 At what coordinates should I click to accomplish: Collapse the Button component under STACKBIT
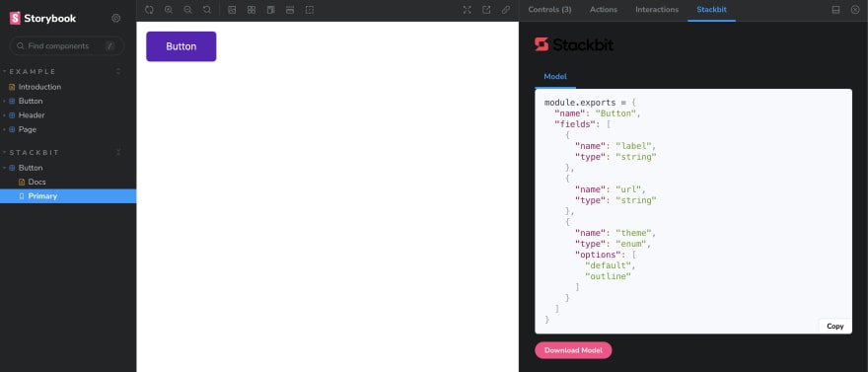coord(31,168)
